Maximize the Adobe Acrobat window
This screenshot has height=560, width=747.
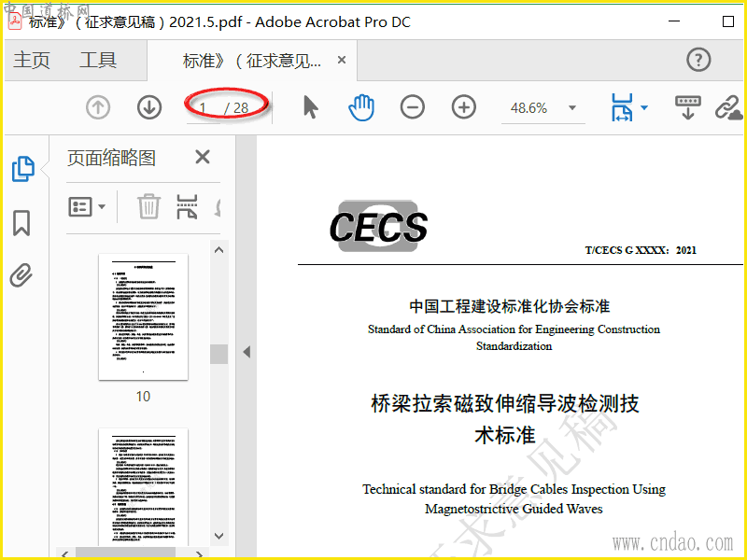728,21
